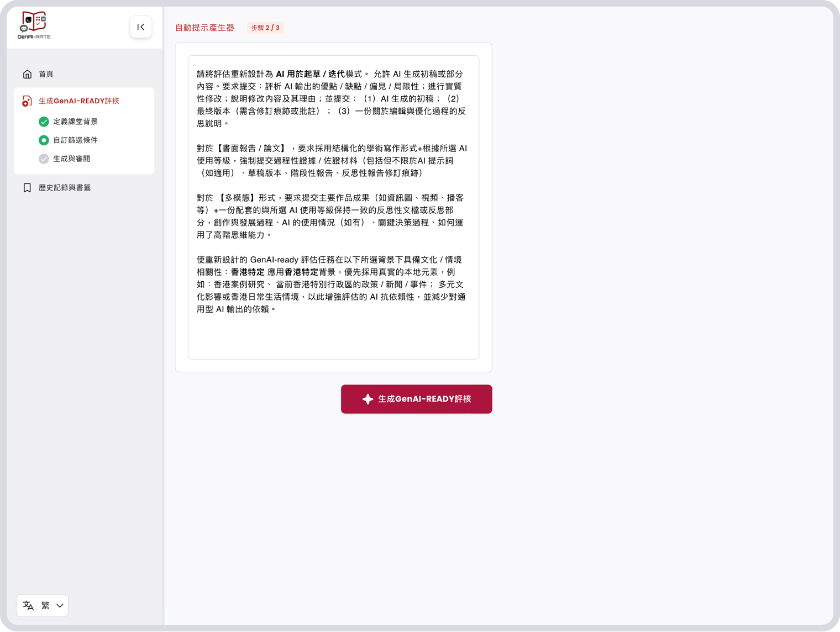
Task: Go to the 生成與審閱 step
Action: point(71,159)
